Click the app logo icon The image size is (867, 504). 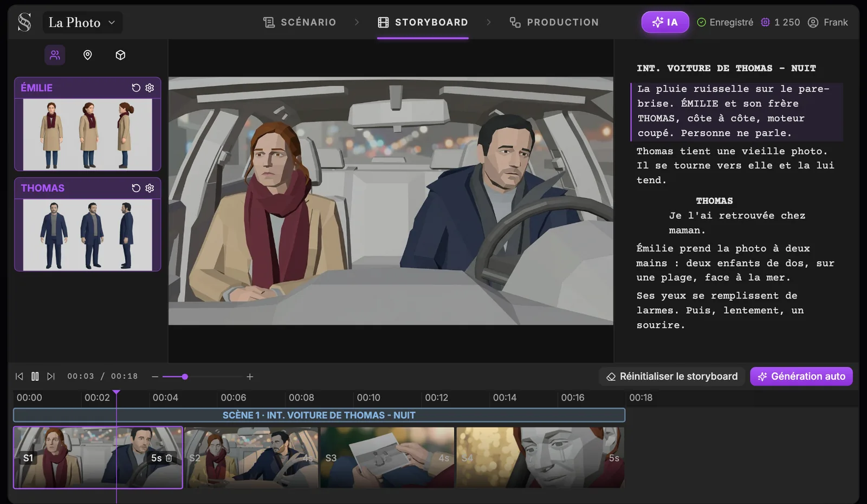point(24,22)
